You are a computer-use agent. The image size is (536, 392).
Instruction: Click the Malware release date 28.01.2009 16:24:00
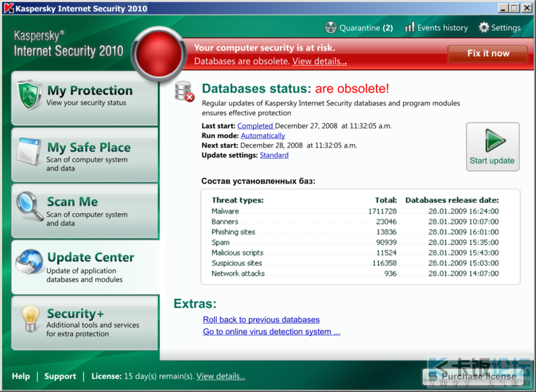click(x=464, y=211)
